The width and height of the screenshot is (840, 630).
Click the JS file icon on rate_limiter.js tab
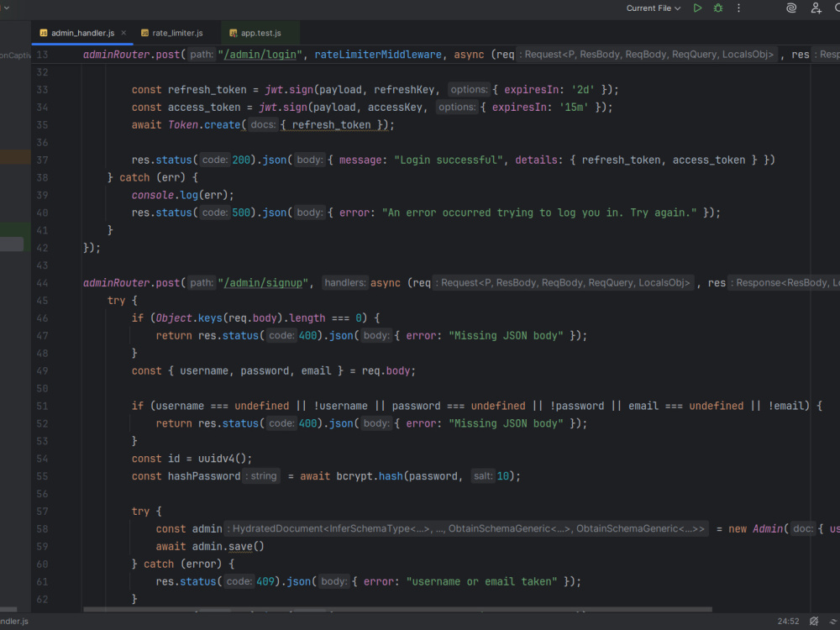click(x=144, y=34)
